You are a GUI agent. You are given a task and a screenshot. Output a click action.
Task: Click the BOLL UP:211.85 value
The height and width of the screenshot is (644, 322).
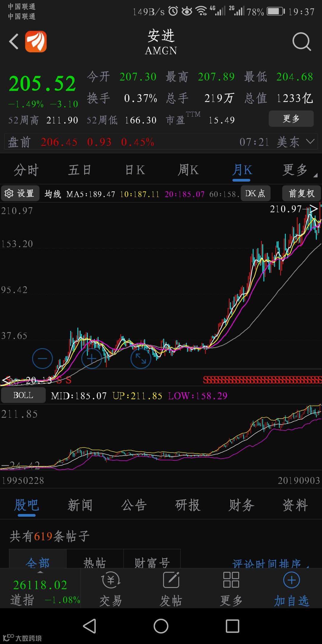pos(137,396)
